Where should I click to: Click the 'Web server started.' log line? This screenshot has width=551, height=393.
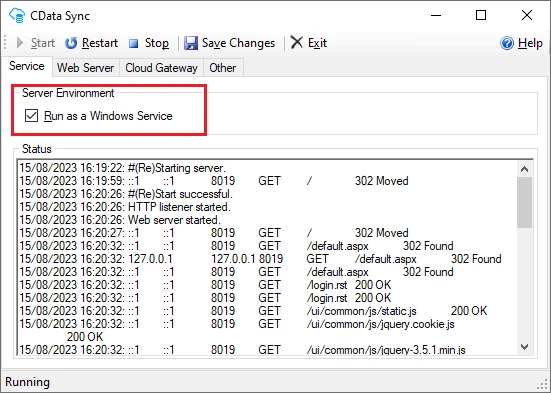(120, 220)
